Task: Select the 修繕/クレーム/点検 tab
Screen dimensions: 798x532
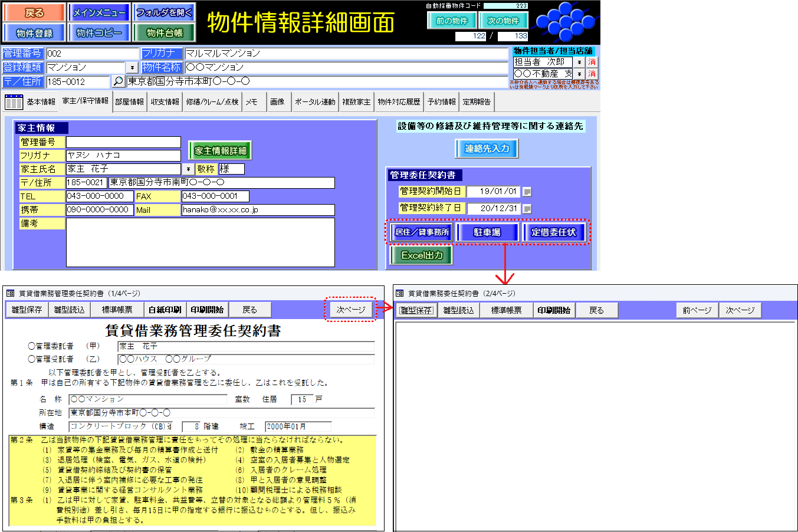Action: click(x=212, y=101)
